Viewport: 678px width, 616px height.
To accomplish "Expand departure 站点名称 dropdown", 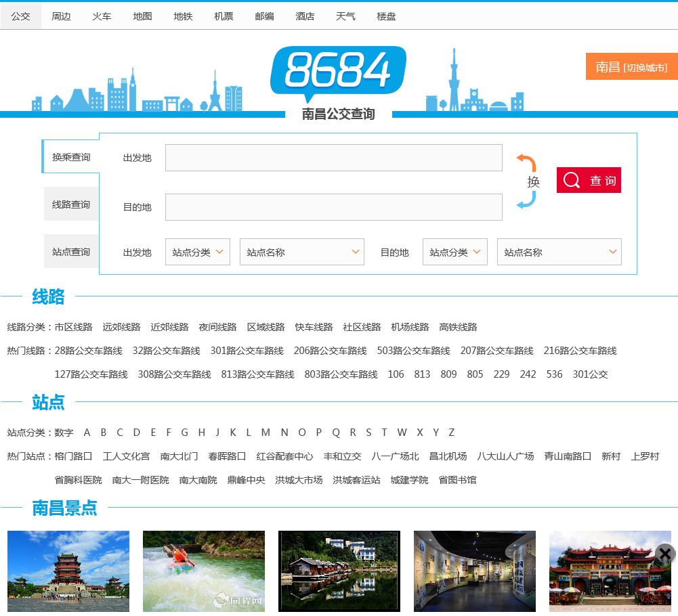I will (302, 252).
